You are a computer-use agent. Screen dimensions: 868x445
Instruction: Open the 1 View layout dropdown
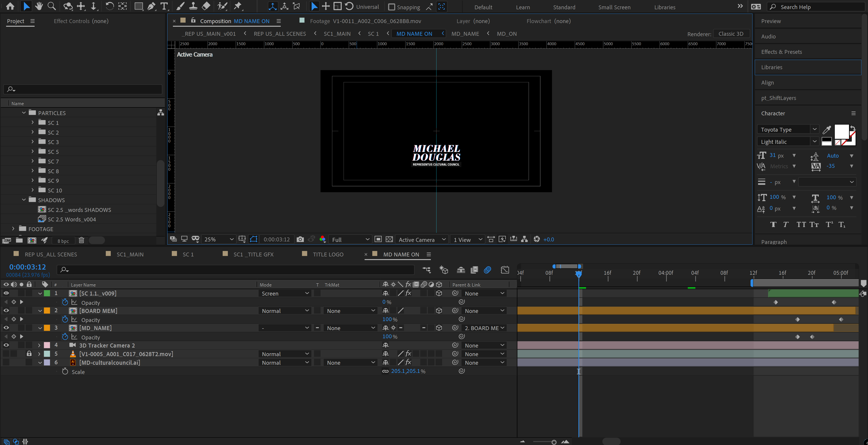click(x=468, y=239)
